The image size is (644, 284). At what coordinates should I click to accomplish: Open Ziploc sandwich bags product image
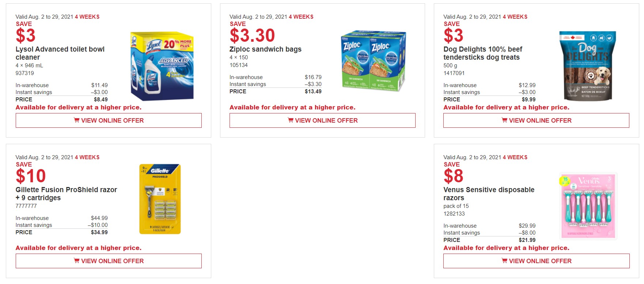point(373,61)
